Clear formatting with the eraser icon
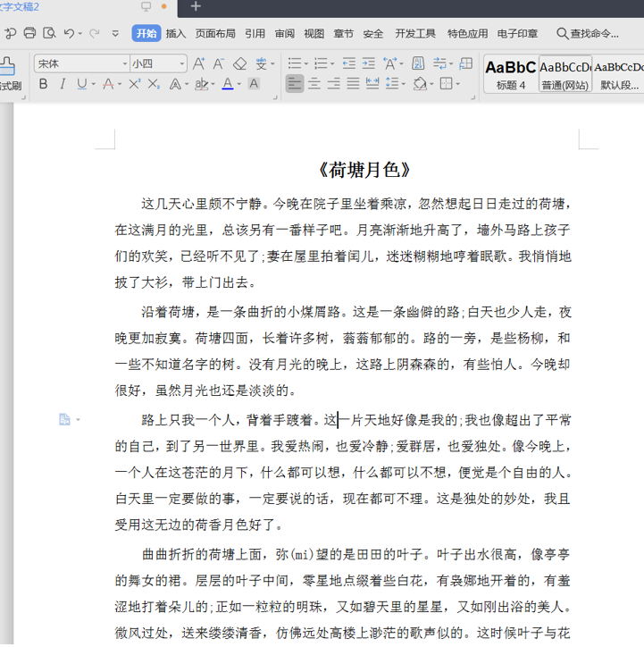Screen dimensions: 644x647 click(239, 64)
